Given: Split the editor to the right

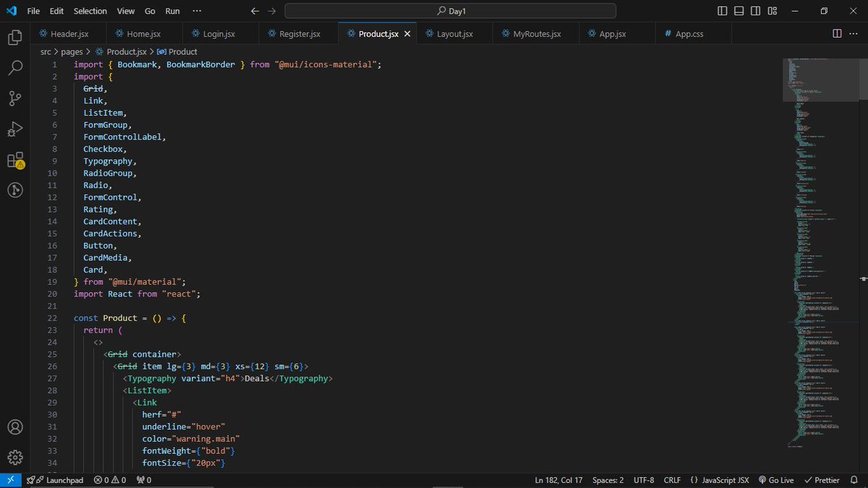Looking at the screenshot, I should [x=837, y=33].
